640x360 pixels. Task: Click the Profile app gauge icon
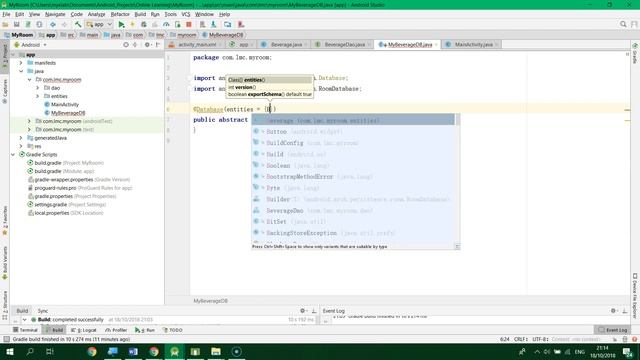(x=166, y=24)
